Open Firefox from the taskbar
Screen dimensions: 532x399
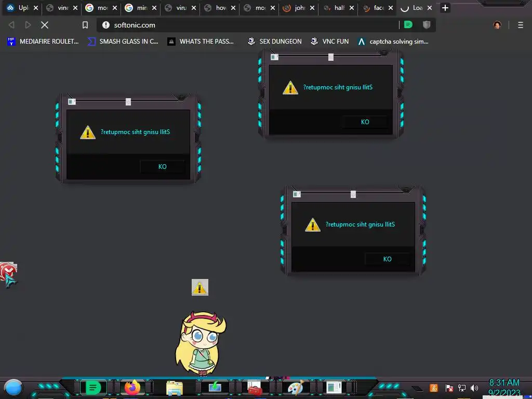tap(132, 387)
